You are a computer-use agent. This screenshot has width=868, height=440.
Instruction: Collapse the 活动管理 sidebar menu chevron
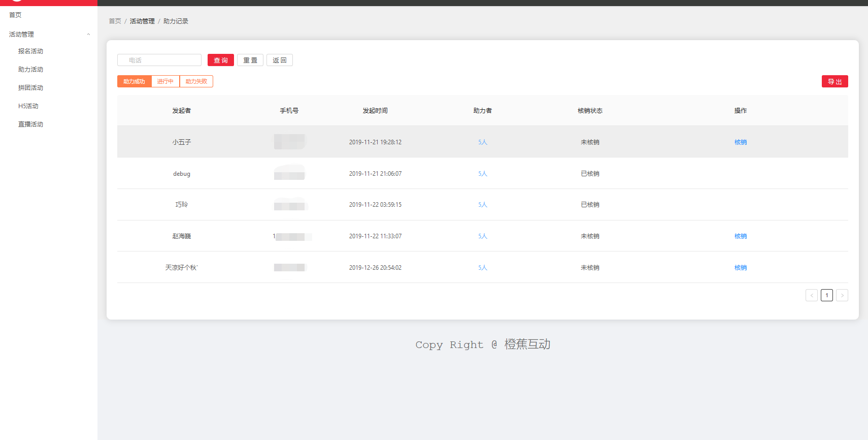(x=88, y=35)
